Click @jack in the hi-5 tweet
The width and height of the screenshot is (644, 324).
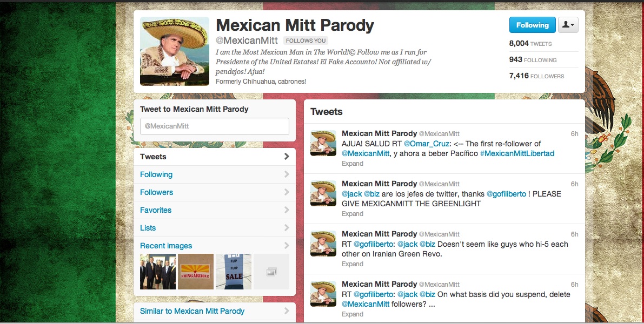(x=407, y=244)
